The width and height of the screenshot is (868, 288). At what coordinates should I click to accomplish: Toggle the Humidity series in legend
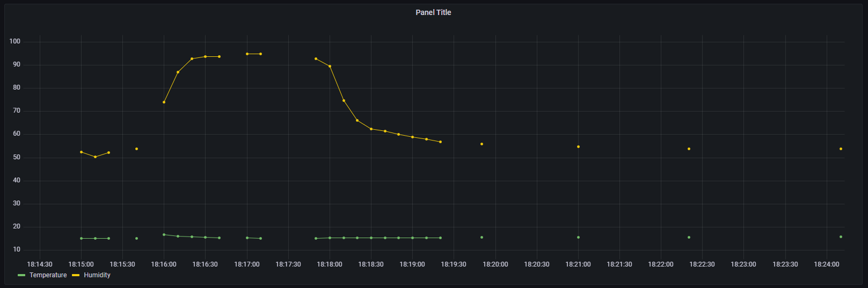click(97, 275)
